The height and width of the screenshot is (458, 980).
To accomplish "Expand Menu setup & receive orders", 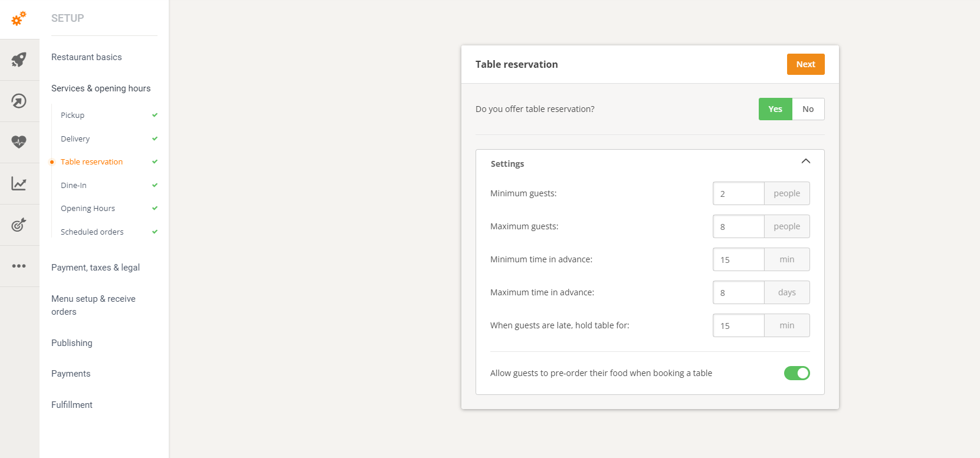I will [x=93, y=305].
